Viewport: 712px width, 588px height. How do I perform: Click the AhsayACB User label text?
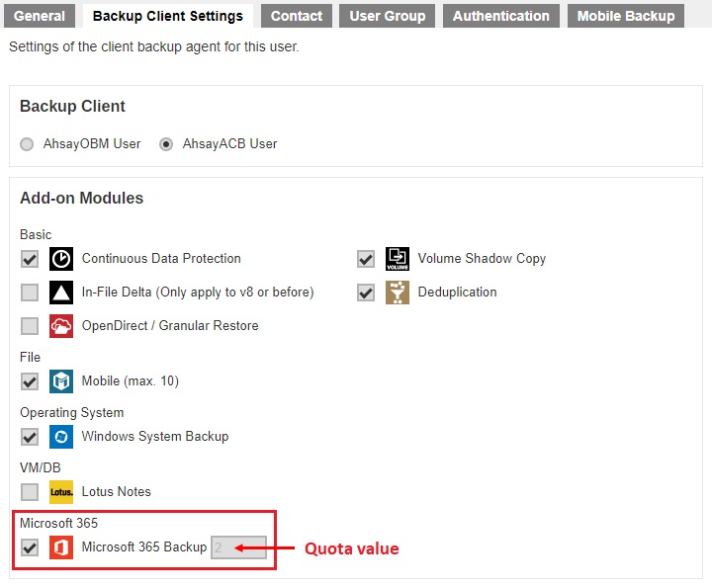click(229, 144)
